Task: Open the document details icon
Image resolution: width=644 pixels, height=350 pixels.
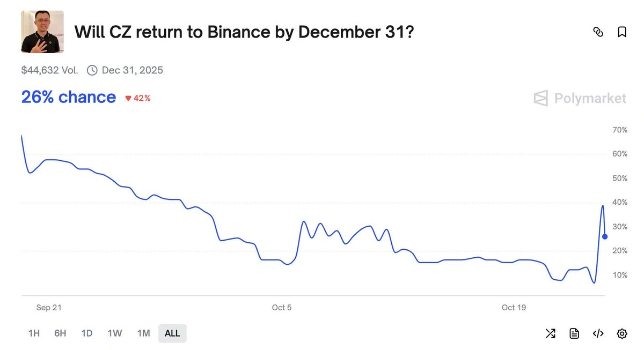Action: (574, 333)
